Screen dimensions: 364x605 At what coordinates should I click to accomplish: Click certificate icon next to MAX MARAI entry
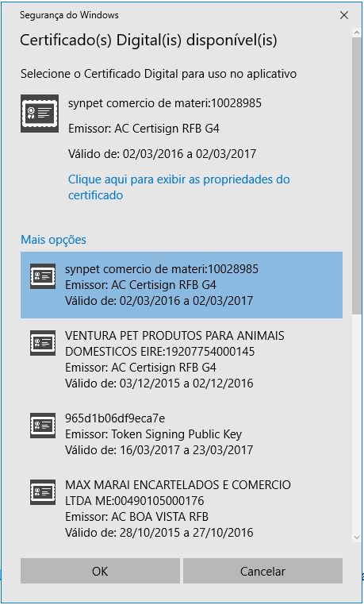pyautogui.click(x=43, y=492)
